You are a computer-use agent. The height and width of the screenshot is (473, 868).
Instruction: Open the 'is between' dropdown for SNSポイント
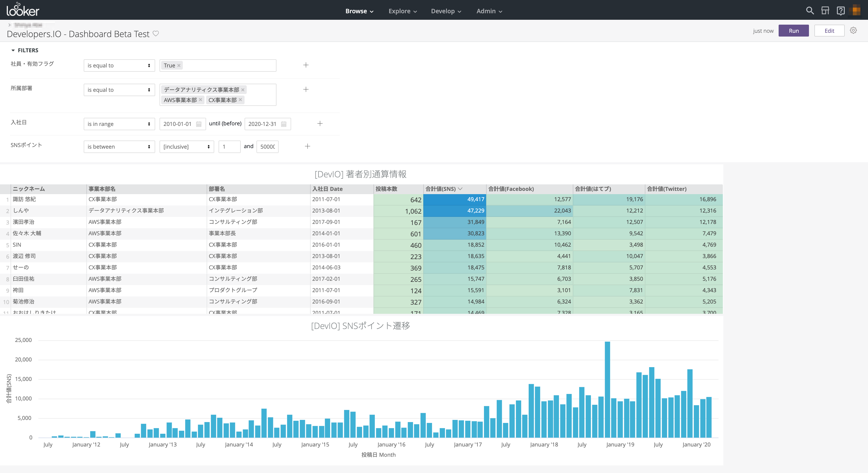coord(119,146)
